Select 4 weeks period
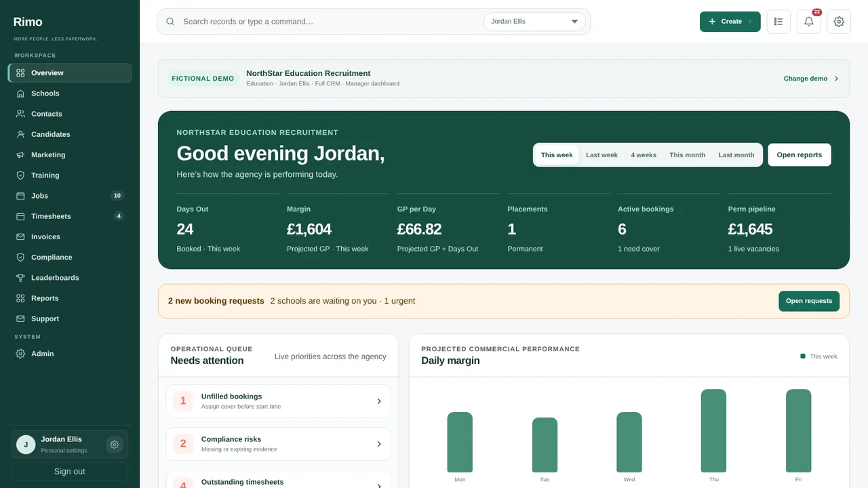 pos(644,155)
